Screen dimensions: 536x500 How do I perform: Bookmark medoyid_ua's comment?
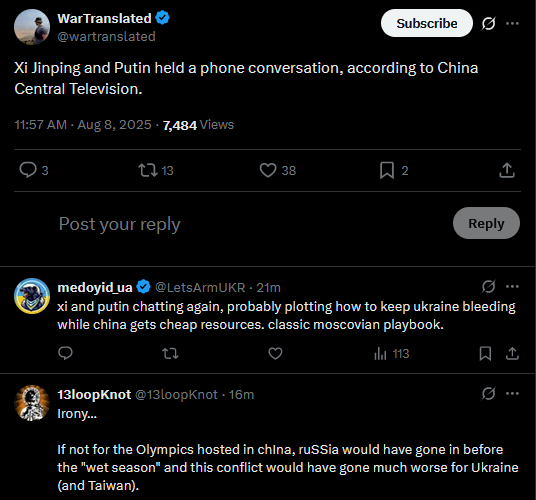(x=485, y=353)
